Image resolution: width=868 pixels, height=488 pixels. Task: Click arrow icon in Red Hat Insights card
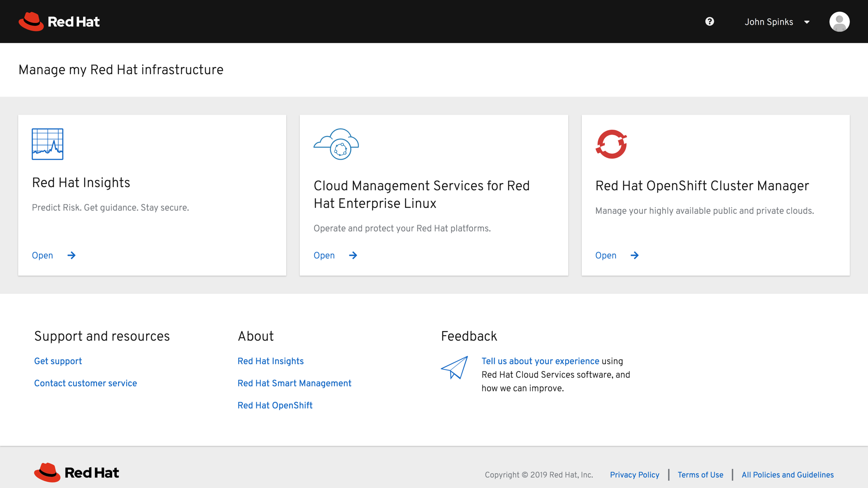[x=71, y=255]
